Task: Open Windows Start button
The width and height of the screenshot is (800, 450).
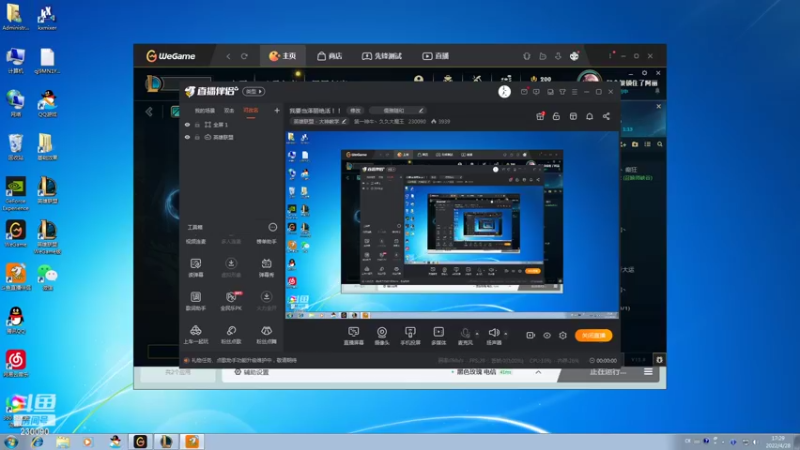Action: pos(11,442)
